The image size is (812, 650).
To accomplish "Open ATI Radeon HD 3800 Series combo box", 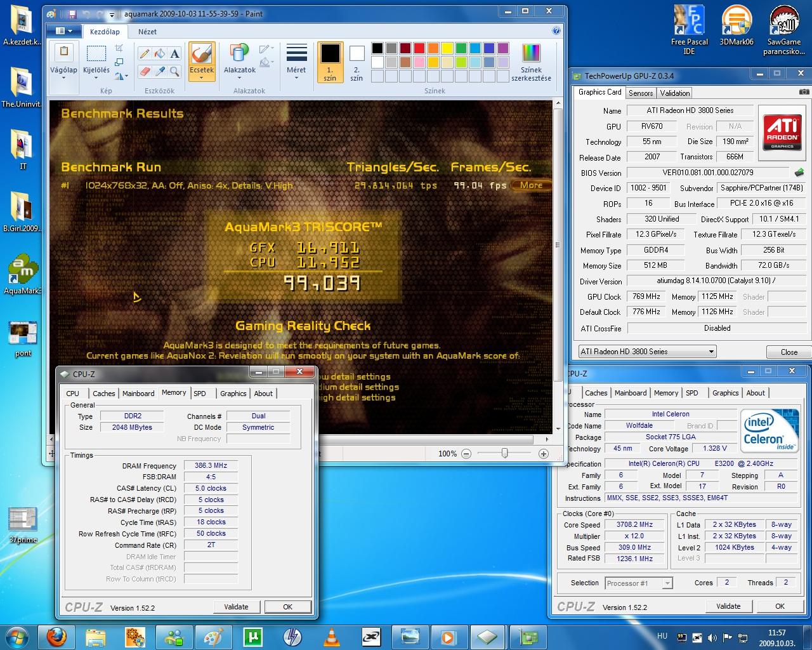I will 646,351.
